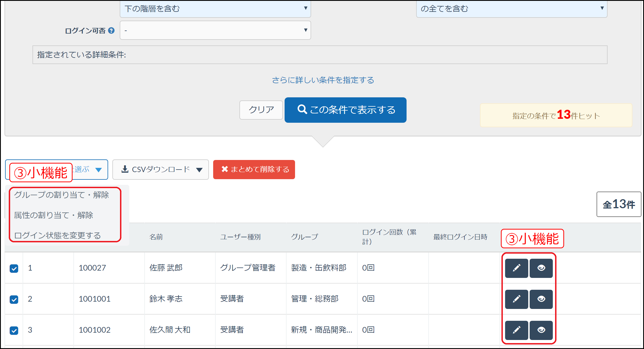
Task: Uncheck the checkbox for row 2
Action: coord(14,299)
